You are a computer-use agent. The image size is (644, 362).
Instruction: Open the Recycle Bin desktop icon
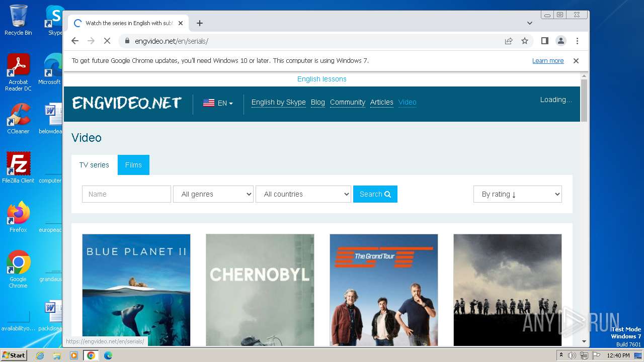pos(18,20)
